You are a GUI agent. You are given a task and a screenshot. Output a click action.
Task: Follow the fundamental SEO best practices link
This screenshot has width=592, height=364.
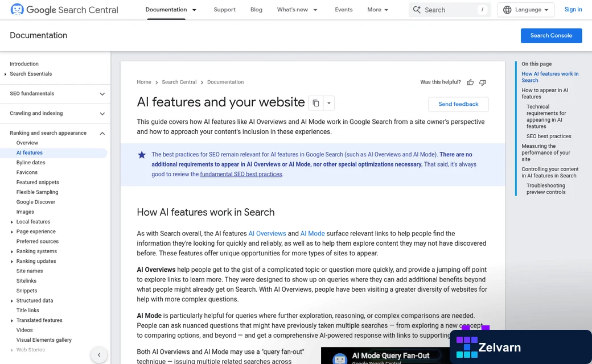(x=241, y=174)
